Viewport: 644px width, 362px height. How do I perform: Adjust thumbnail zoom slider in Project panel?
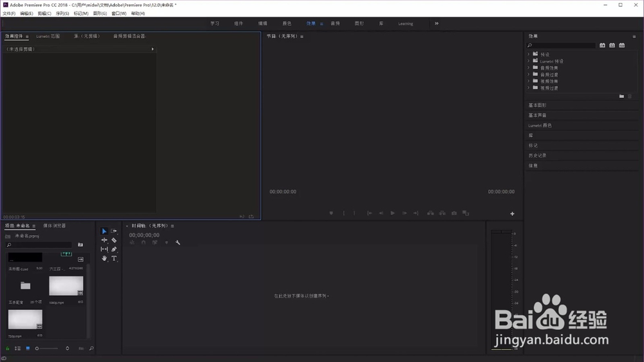point(47,348)
